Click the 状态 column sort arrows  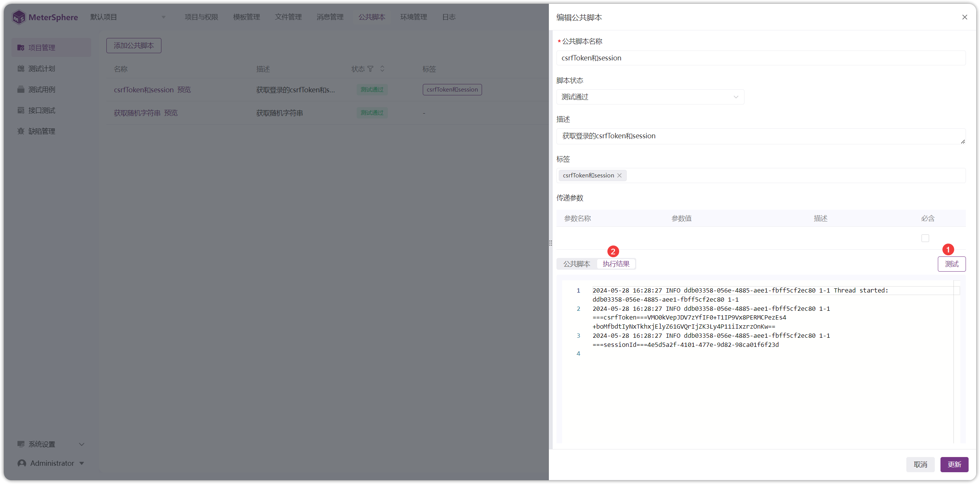click(x=383, y=69)
